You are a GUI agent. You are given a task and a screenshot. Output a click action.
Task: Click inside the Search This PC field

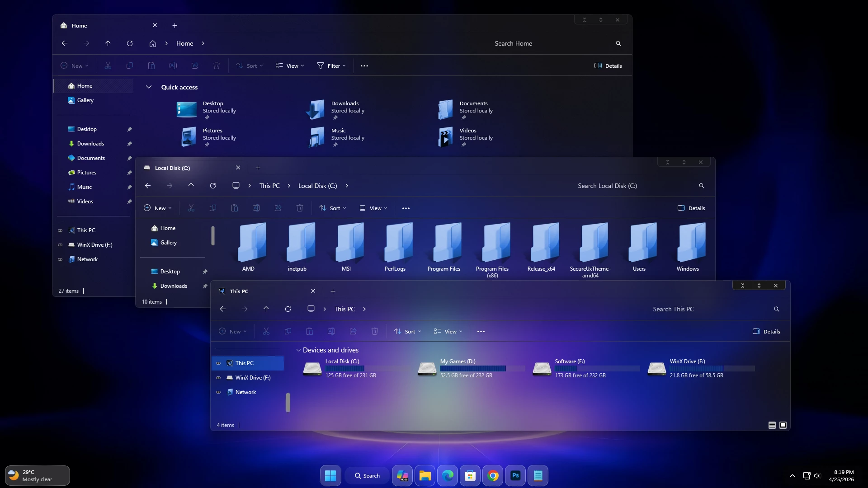click(x=687, y=309)
